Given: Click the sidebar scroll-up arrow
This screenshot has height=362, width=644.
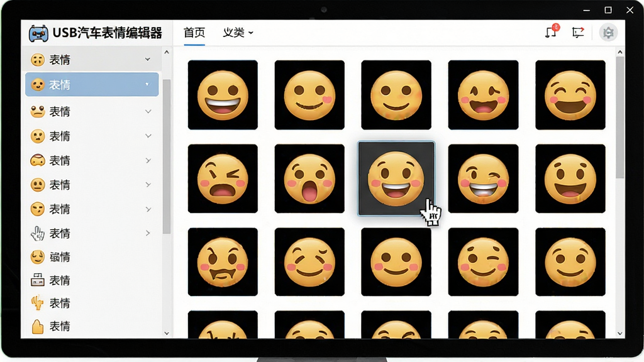Looking at the screenshot, I should click(166, 52).
